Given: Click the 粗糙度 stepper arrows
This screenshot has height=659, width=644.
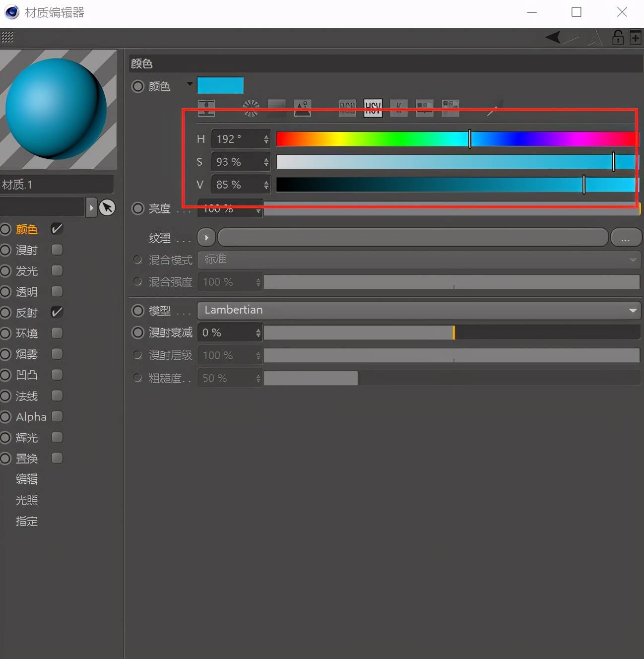Looking at the screenshot, I should pos(258,379).
